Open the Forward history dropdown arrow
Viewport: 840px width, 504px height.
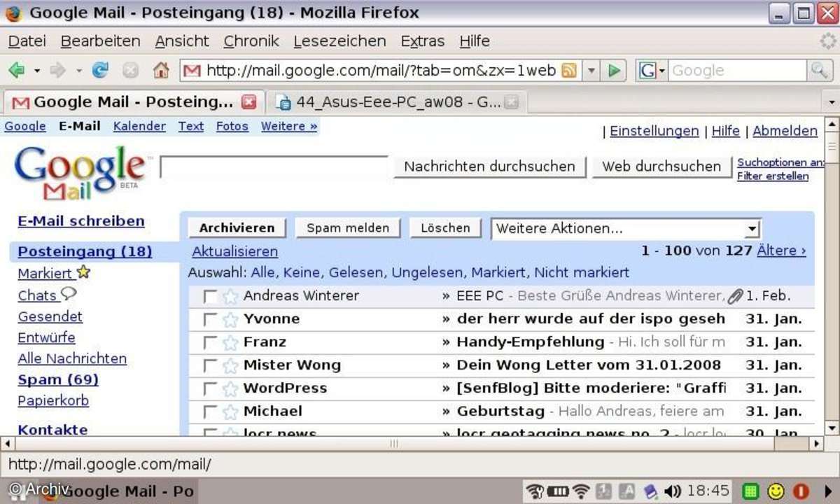tap(79, 71)
